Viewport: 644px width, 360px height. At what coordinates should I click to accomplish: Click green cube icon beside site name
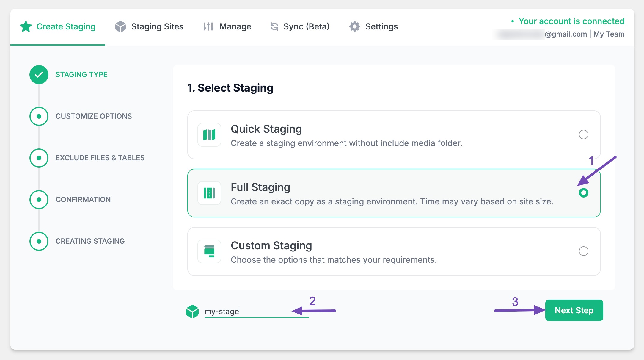click(192, 311)
